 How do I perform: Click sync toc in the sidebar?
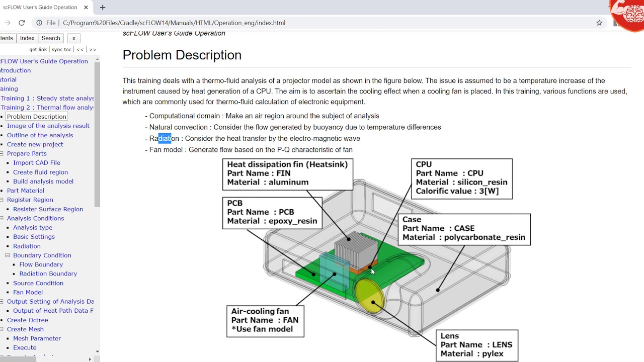point(61,49)
